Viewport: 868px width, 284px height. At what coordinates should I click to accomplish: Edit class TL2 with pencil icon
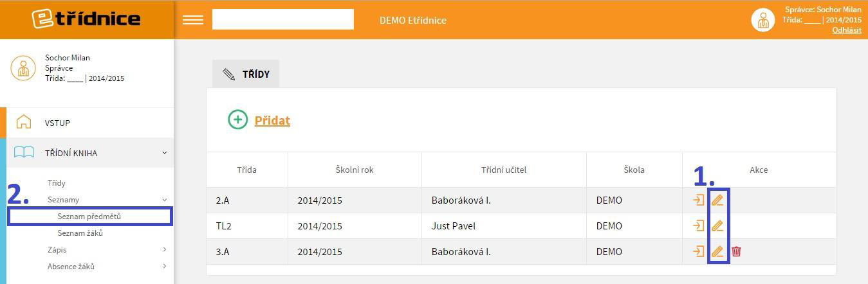pos(717,226)
